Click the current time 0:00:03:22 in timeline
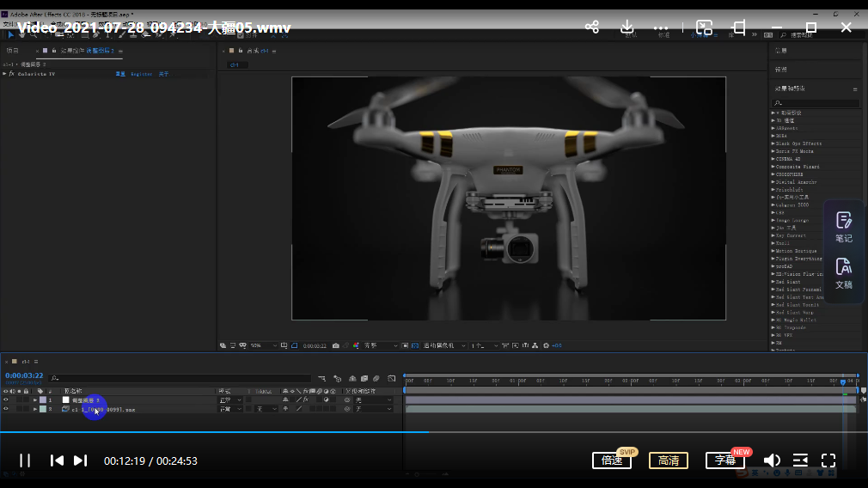This screenshot has width=868, height=488. [24, 375]
